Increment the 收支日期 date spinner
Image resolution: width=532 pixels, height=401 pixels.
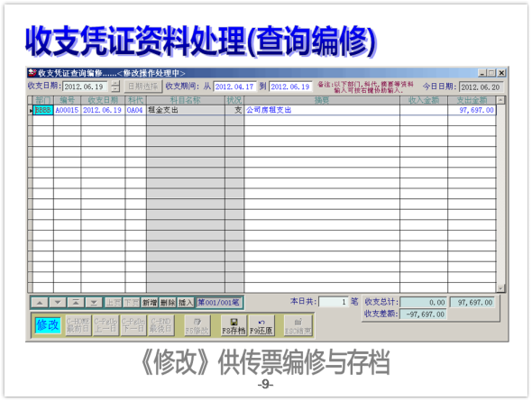115,84
